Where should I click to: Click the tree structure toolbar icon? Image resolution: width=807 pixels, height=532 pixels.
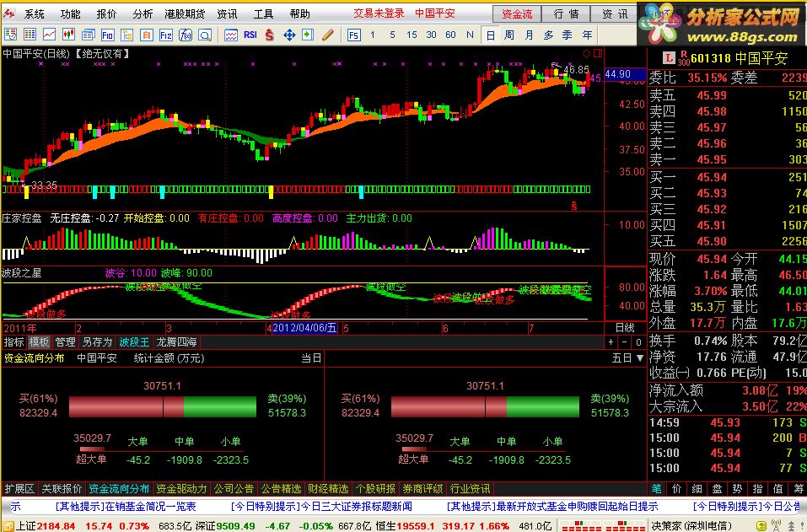[x=126, y=35]
